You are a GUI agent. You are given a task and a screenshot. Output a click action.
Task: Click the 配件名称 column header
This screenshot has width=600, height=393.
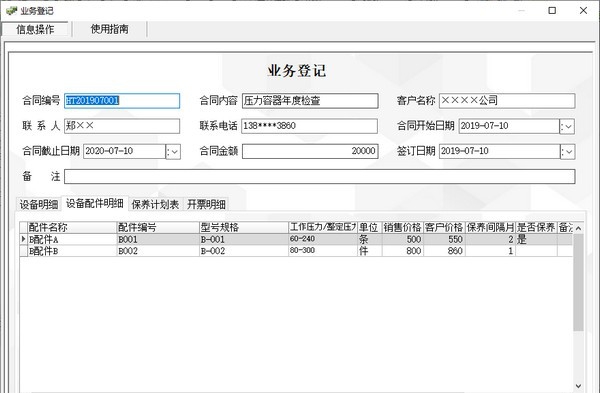coord(72,227)
